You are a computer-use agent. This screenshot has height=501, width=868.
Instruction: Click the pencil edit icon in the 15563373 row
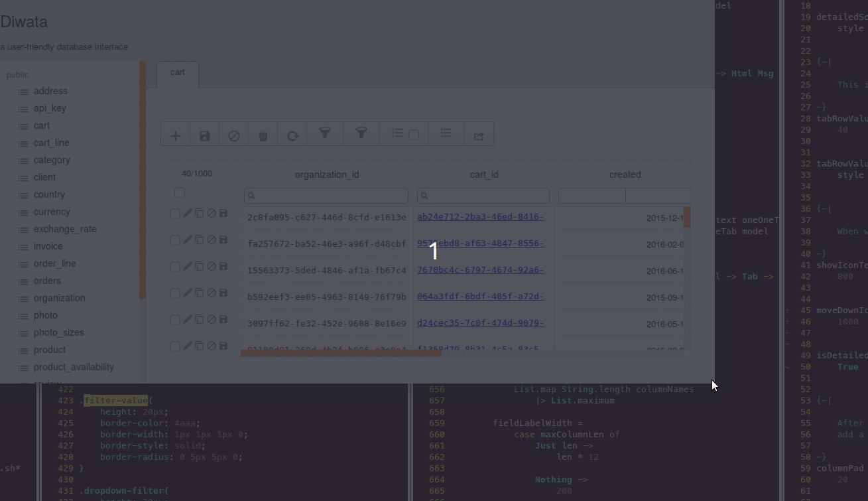coord(188,266)
